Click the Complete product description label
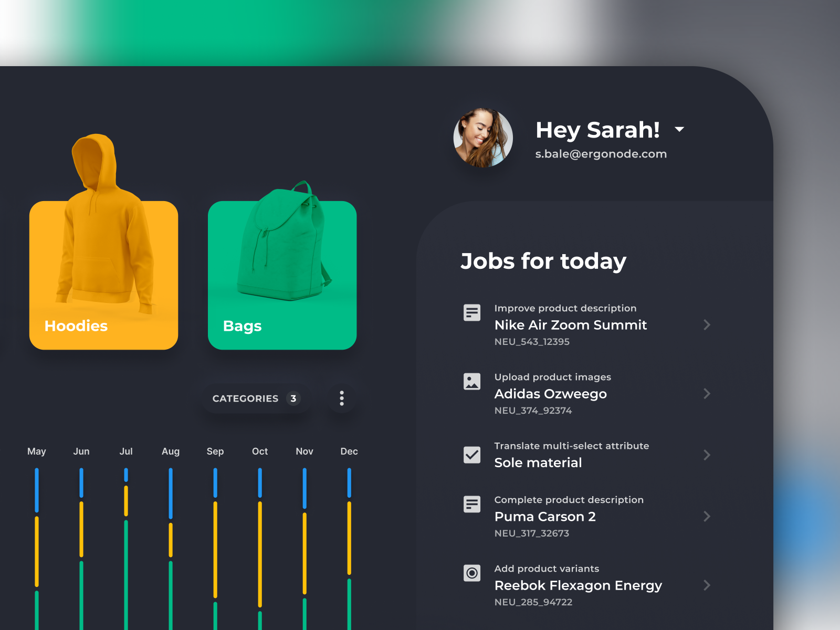Viewport: 840px width, 630px height. tap(569, 500)
